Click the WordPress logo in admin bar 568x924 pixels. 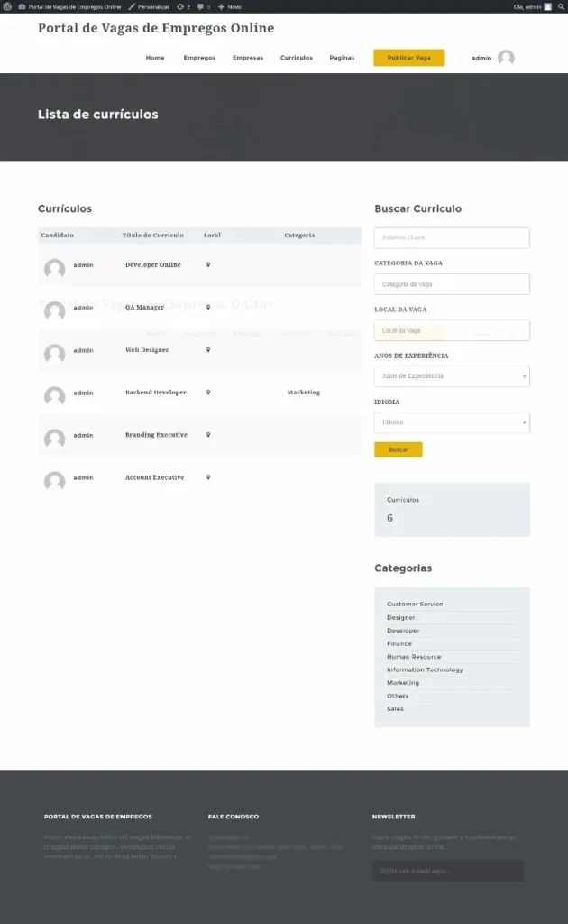coord(7,6)
